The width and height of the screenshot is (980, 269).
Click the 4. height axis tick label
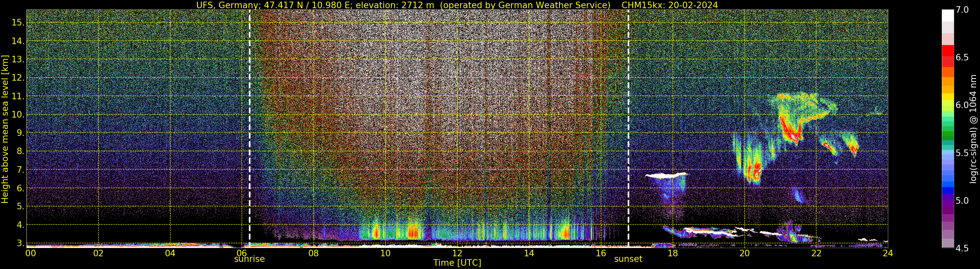click(20, 225)
